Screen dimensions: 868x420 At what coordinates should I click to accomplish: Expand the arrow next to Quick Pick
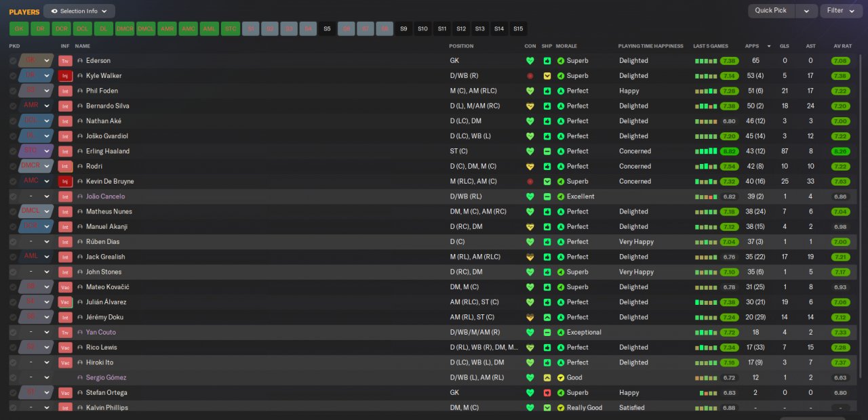coord(806,11)
